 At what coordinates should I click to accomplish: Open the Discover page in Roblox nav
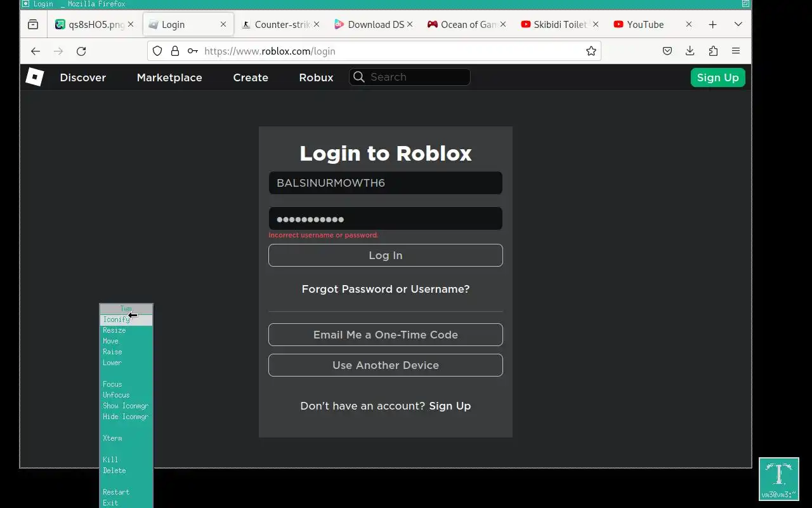pyautogui.click(x=83, y=77)
